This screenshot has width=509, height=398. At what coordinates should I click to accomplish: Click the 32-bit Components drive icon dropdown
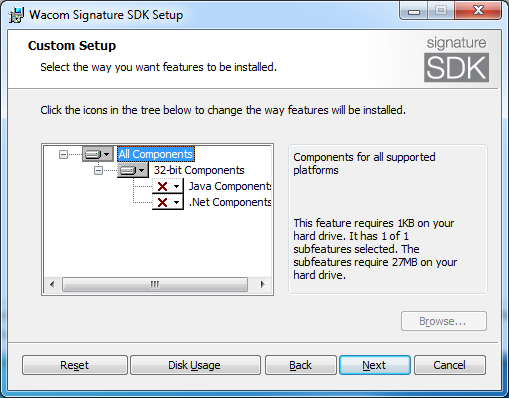133,170
